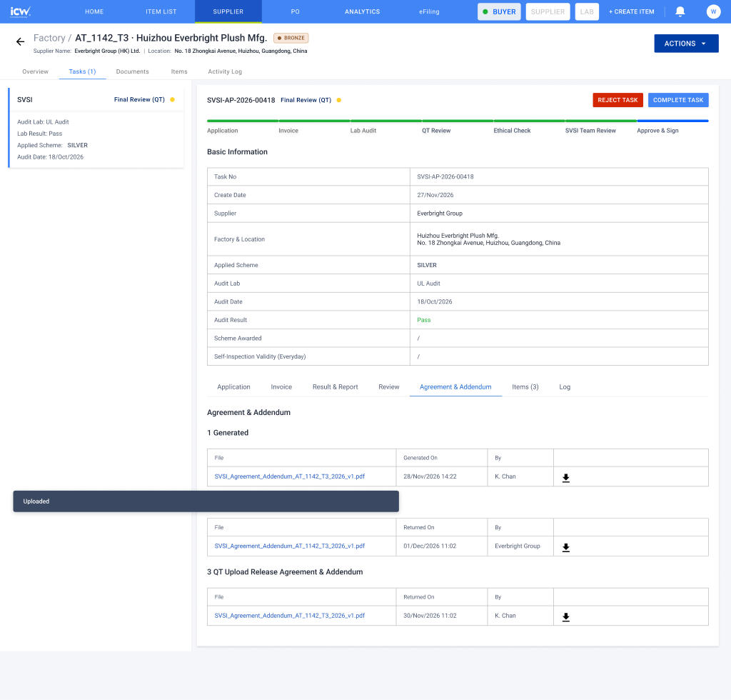
Task: Click K. Chan in the Generated table
Action: [x=505, y=476]
